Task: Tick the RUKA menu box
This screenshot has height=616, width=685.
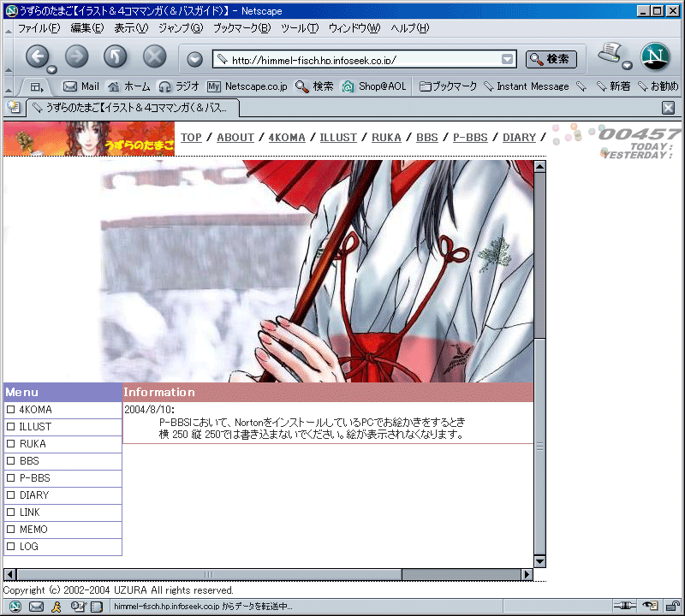Action: [x=11, y=443]
